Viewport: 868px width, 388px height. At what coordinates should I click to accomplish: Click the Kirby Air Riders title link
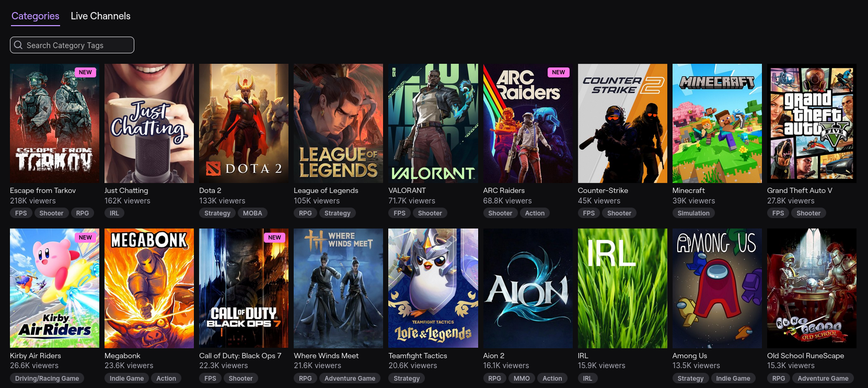click(36, 356)
